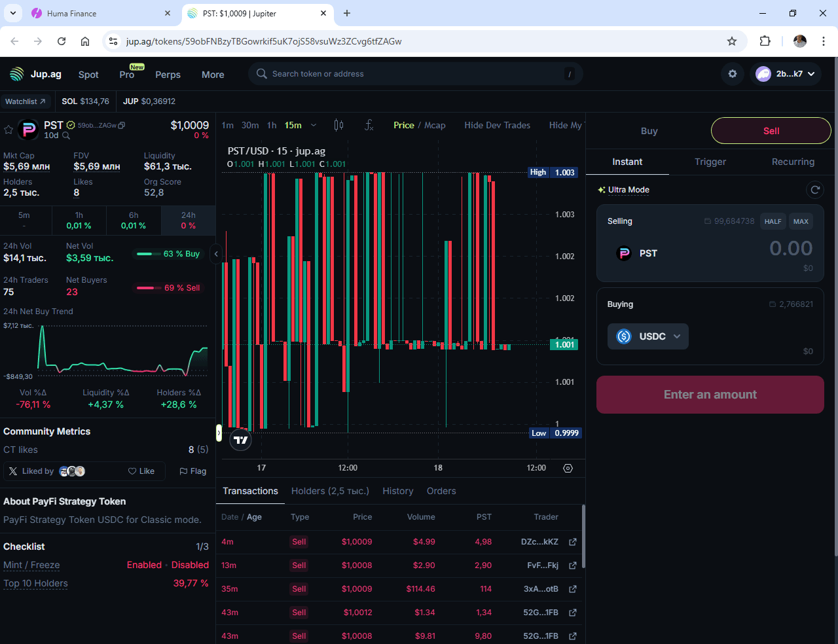Switch to the Recurring tab
The width and height of the screenshot is (838, 644).
793,162
